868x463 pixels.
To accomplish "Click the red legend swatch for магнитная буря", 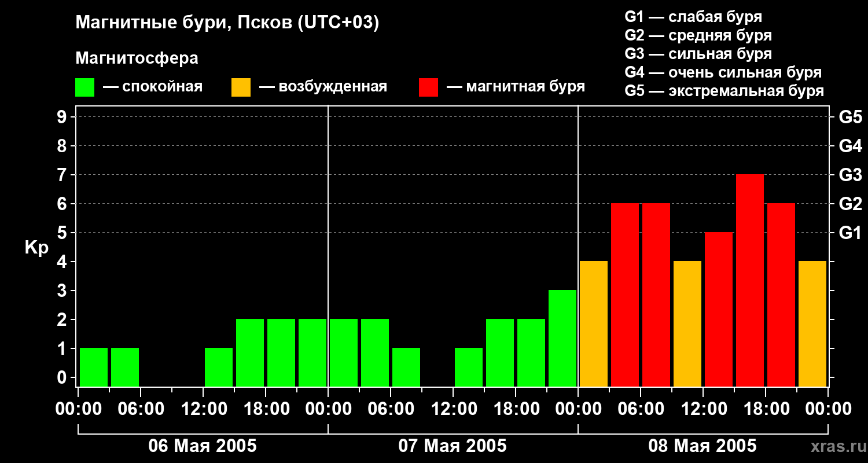I will pos(428,87).
